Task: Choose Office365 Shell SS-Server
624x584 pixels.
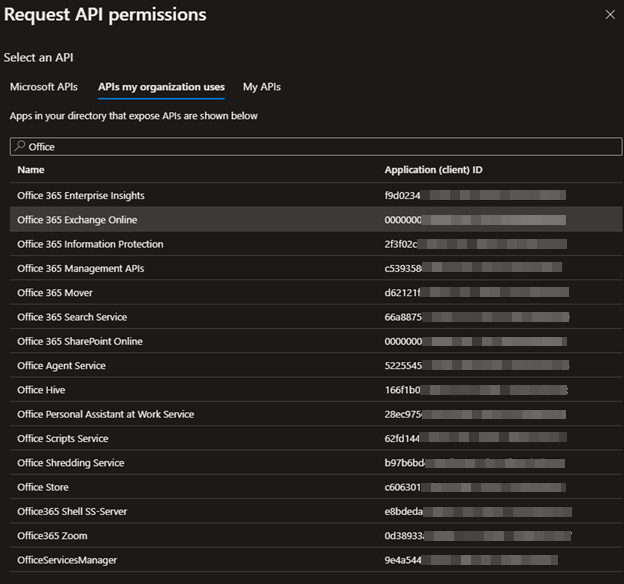Action: [72, 512]
